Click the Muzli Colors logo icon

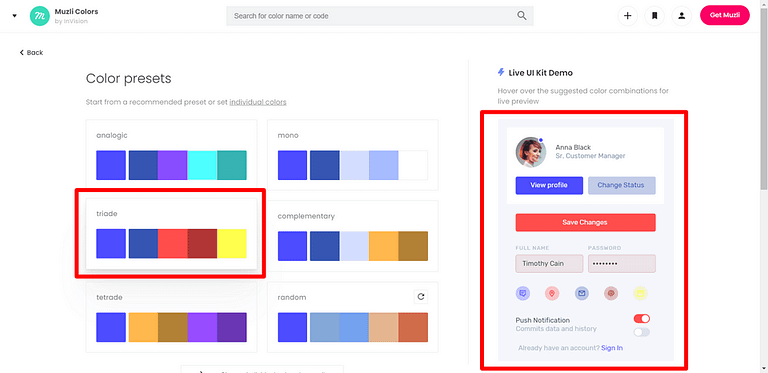coord(39,16)
